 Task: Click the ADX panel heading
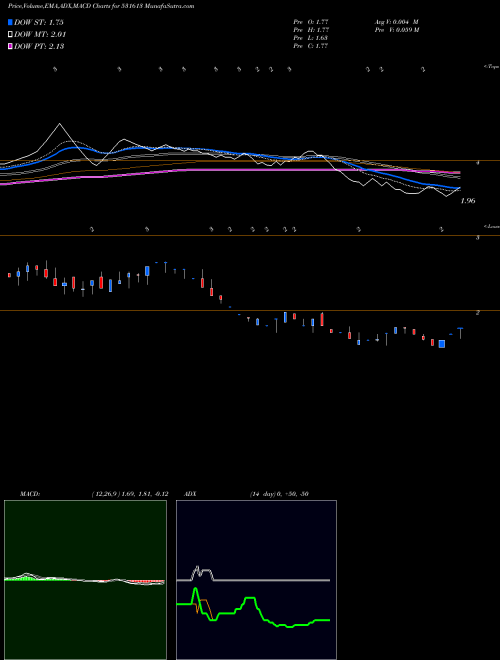point(190,494)
